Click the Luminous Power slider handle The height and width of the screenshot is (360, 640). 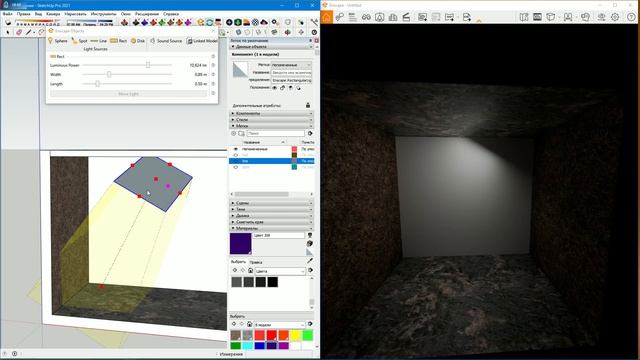(148, 65)
